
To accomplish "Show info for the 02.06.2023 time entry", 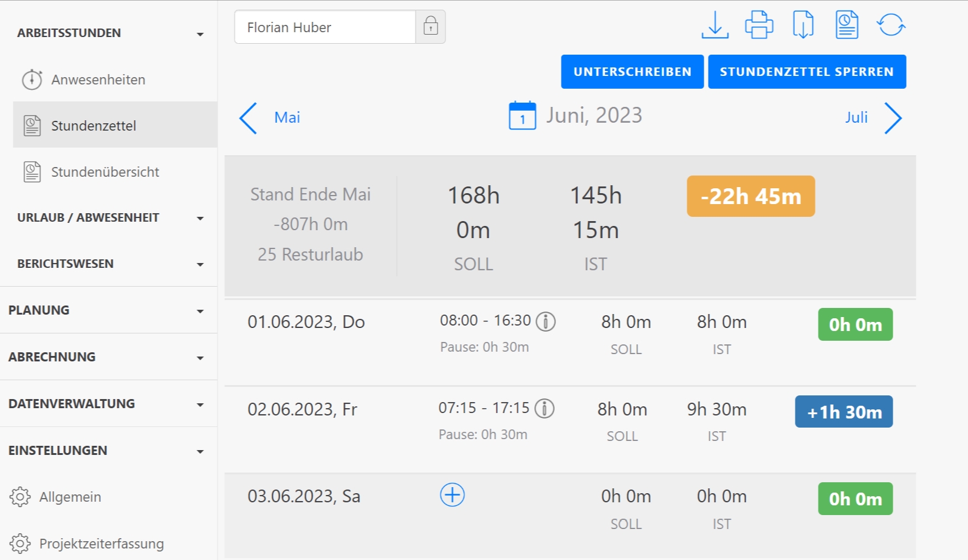I will click(x=544, y=409).
